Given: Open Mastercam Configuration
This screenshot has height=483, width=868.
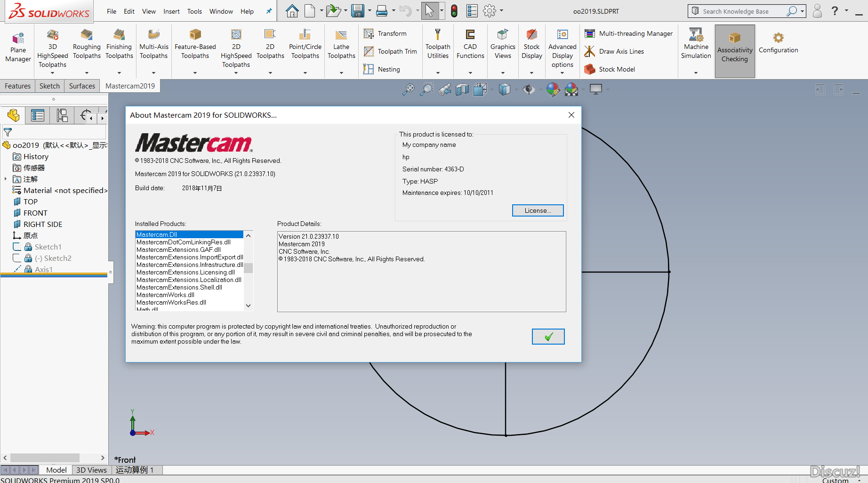Looking at the screenshot, I should coord(778,43).
